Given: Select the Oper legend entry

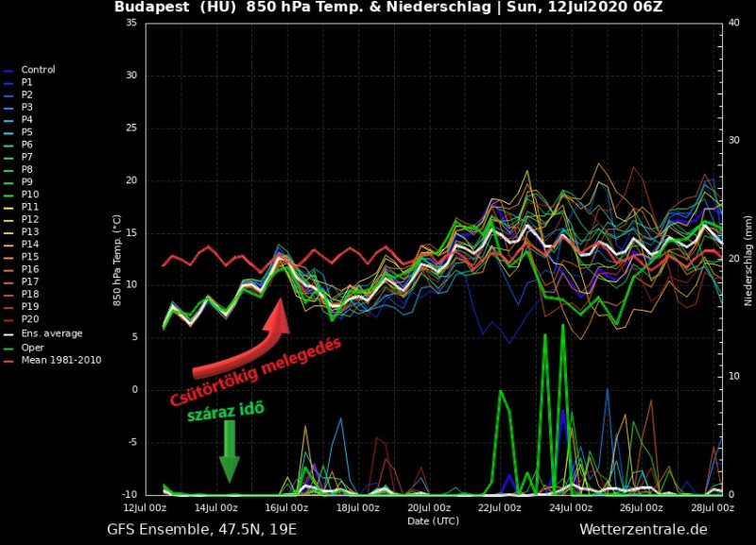Looking at the screenshot, I should pos(33,347).
